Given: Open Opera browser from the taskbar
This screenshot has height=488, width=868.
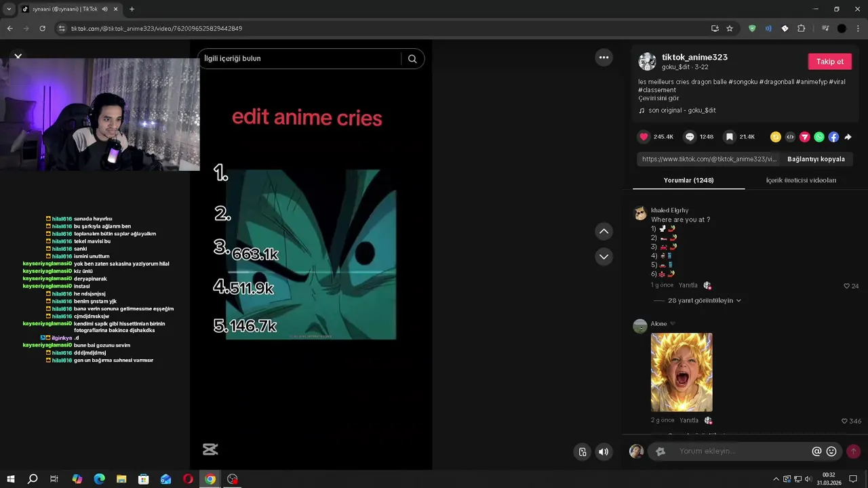Looking at the screenshot, I should point(188,479).
